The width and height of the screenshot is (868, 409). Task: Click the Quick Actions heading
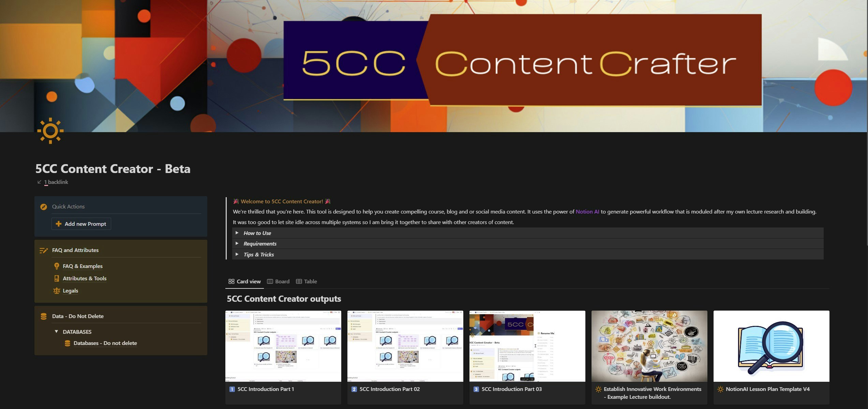tap(68, 207)
